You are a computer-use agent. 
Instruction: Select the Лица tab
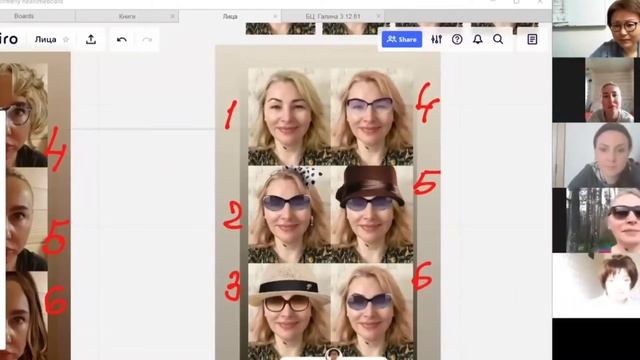230,16
